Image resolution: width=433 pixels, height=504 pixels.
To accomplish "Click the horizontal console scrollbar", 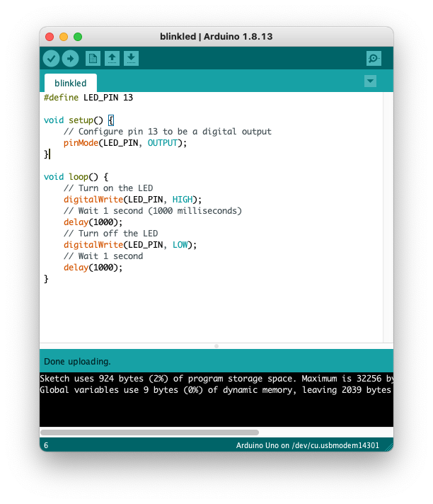I will click(149, 432).
